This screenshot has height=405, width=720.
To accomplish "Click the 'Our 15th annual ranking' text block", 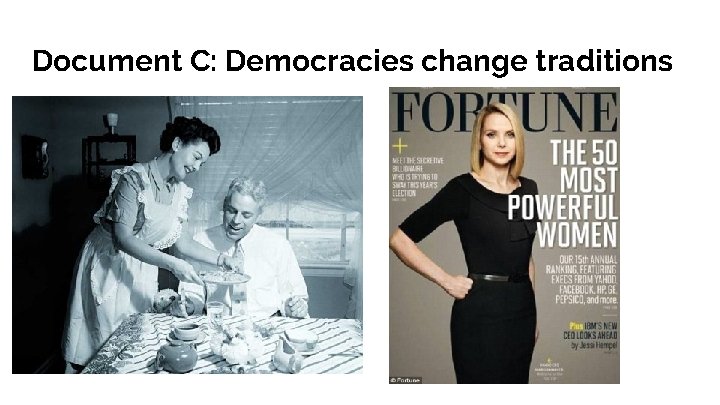I will coord(582,280).
